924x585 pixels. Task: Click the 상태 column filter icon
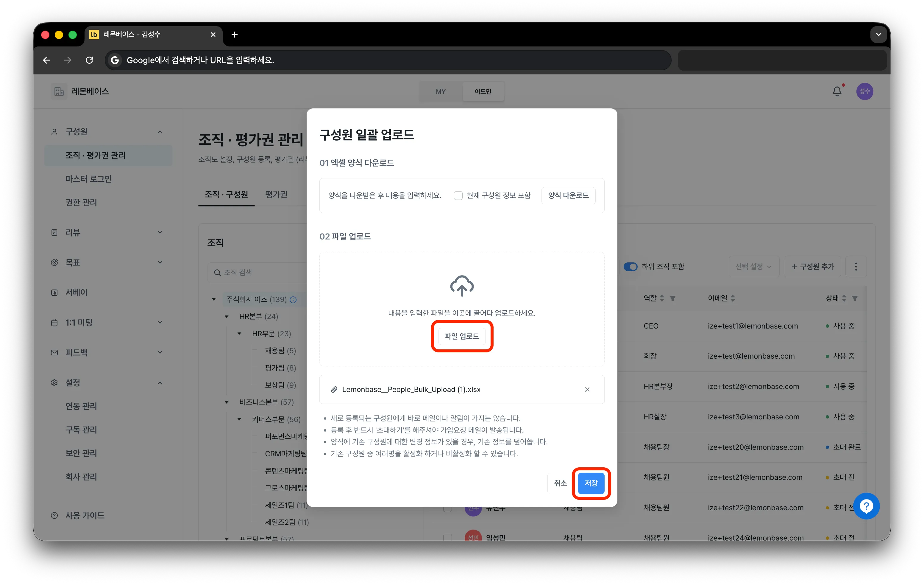coord(855,298)
